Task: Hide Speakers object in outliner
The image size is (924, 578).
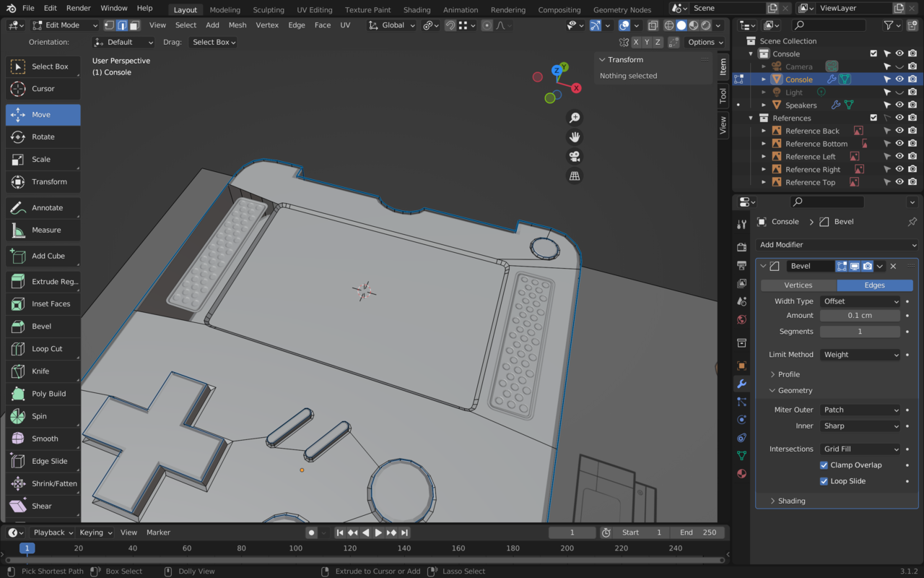Action: pyautogui.click(x=899, y=105)
